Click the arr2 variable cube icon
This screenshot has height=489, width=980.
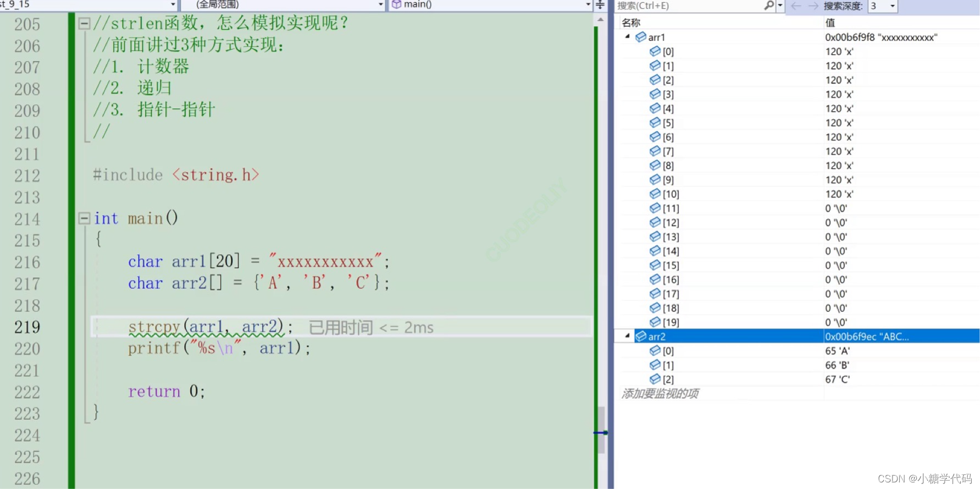(x=641, y=336)
